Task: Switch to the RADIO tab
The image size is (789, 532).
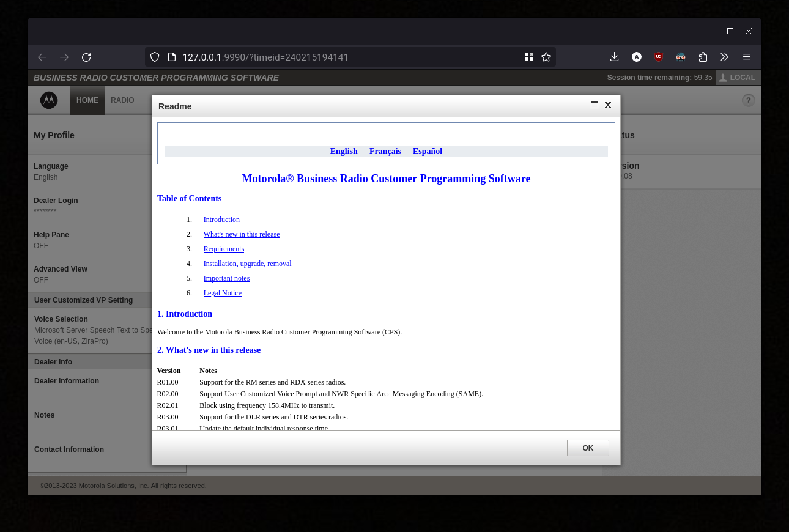Action: [122, 100]
